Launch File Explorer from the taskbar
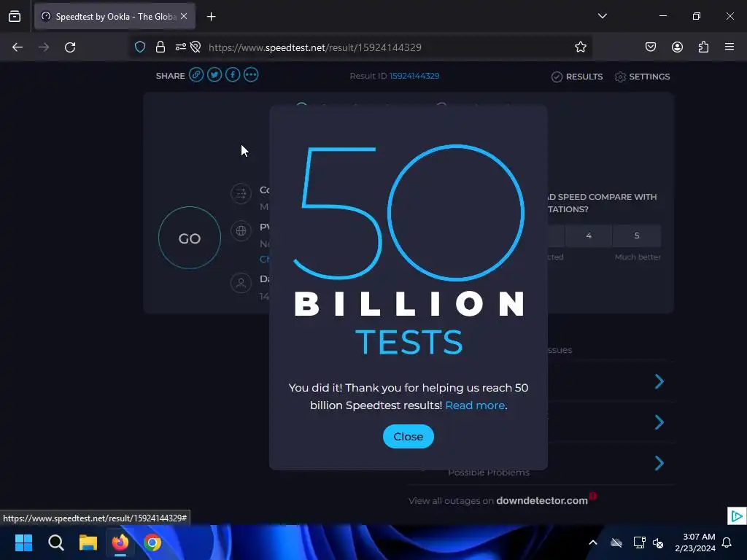 (x=88, y=542)
